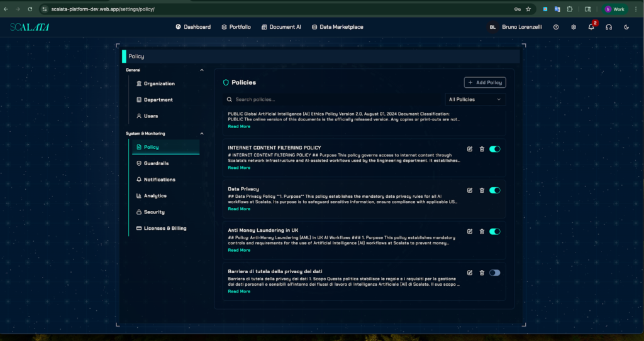Delete the Anti Money Laundering in UK policy
This screenshot has width=644, height=341.
[x=482, y=231]
